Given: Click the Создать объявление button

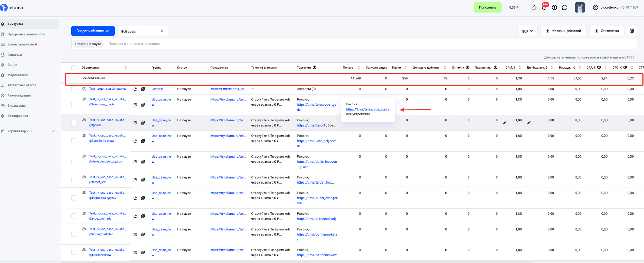Looking at the screenshot, I should [x=93, y=31].
